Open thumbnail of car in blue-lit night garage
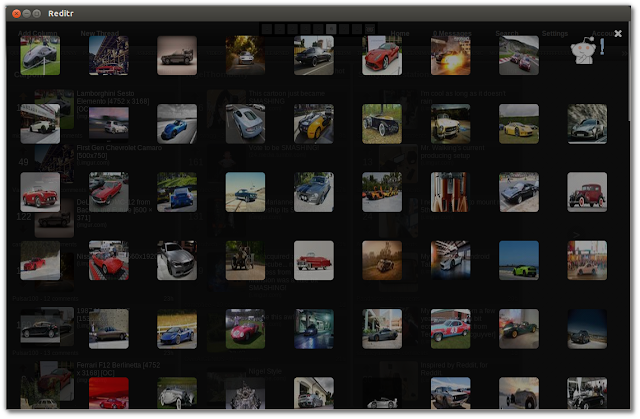The image size is (640, 419). coord(313,329)
